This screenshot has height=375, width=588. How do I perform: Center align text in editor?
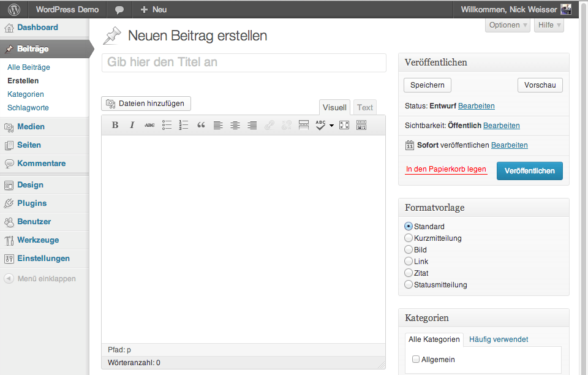pyautogui.click(x=235, y=125)
